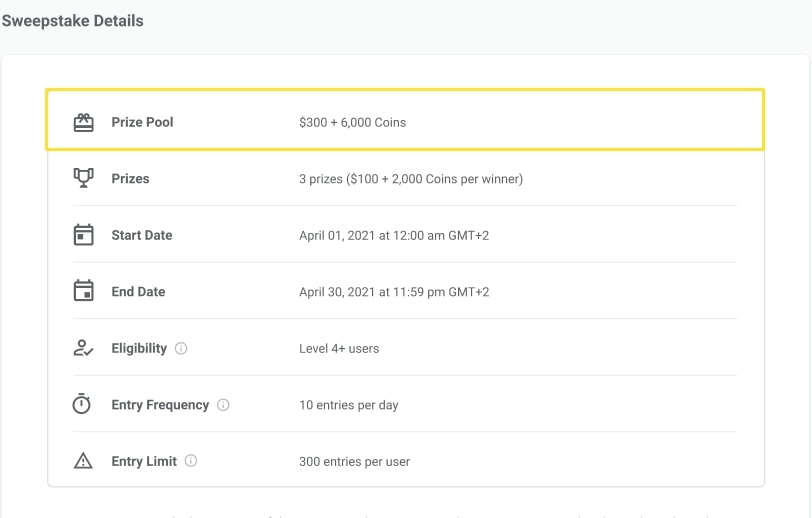
Task: Click the "300 entries per user" text
Action: pyautogui.click(x=354, y=462)
